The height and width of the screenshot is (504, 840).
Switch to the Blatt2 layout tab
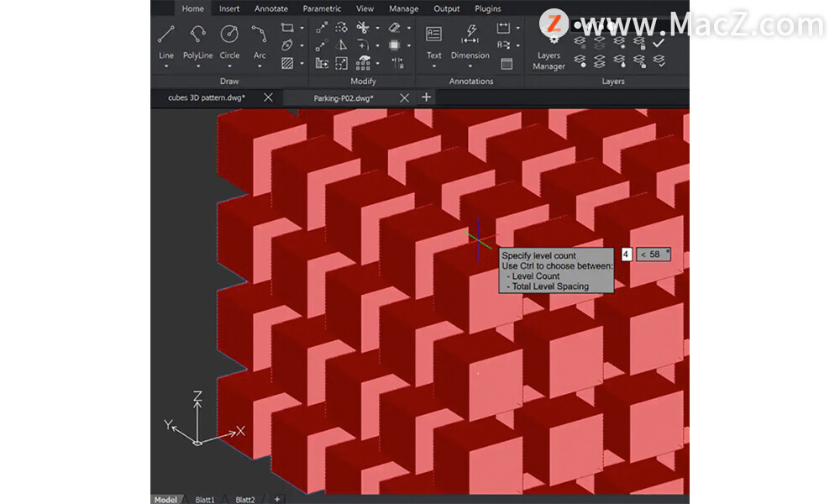click(245, 498)
